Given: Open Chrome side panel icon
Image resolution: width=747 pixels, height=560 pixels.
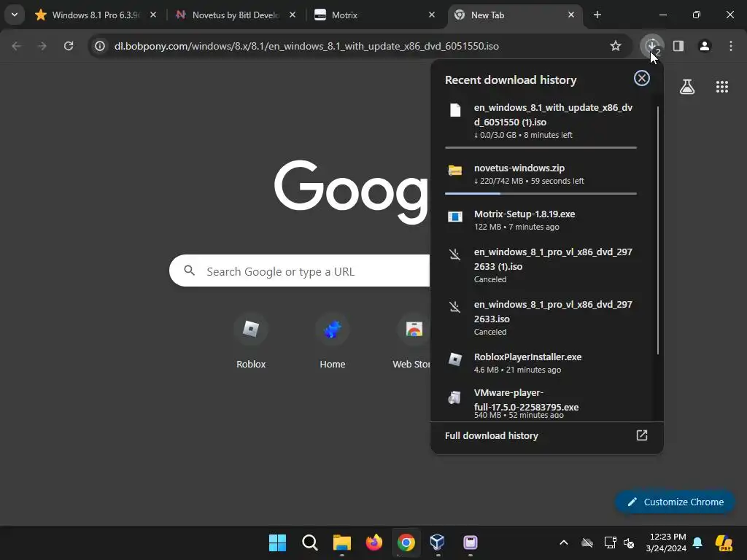Looking at the screenshot, I should click(678, 46).
